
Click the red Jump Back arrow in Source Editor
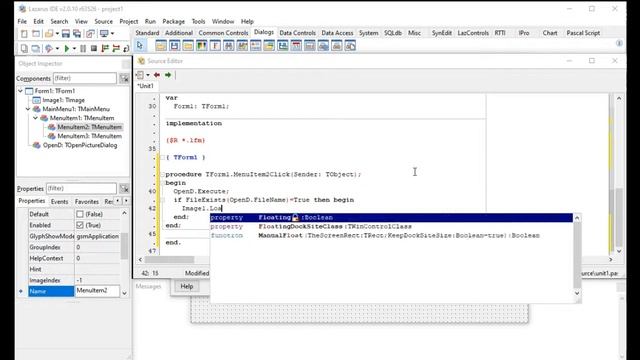point(157,75)
